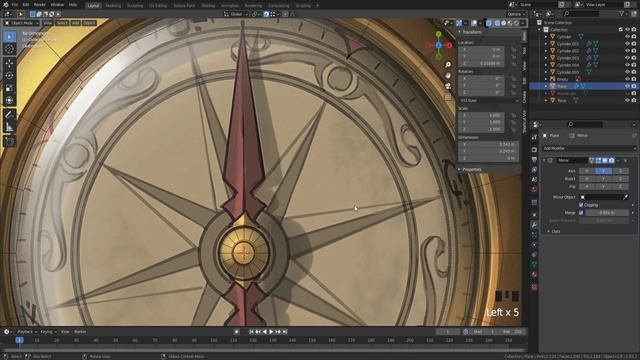Open the File menu
The width and height of the screenshot is (640, 360).
click(x=15, y=4)
